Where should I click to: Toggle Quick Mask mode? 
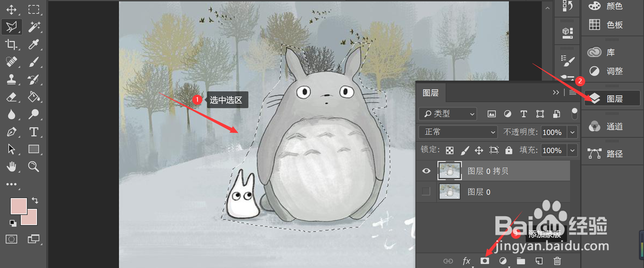pos(11,239)
